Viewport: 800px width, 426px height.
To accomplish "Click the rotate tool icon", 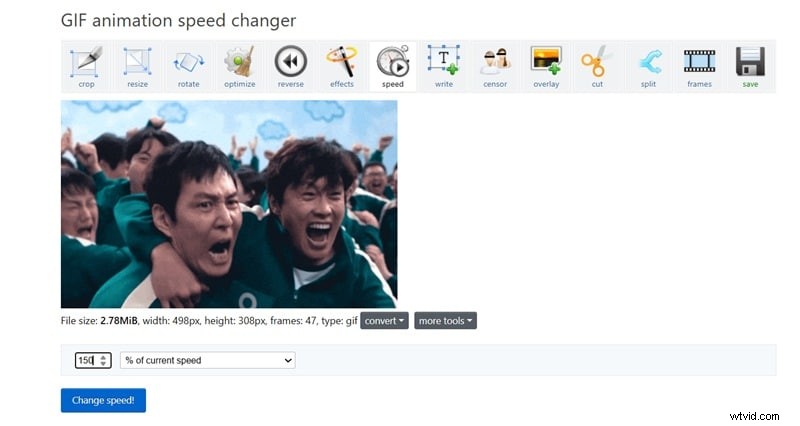I will [x=188, y=66].
